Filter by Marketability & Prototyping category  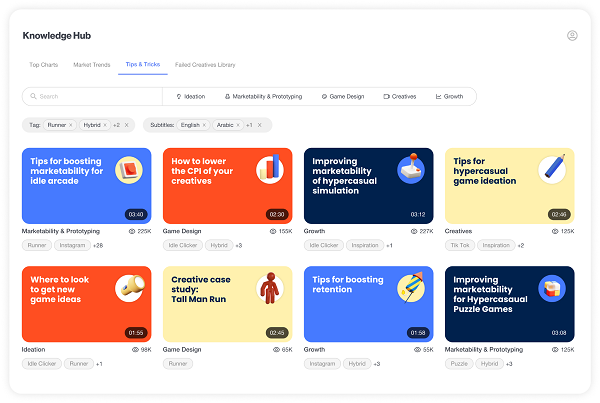tap(263, 97)
